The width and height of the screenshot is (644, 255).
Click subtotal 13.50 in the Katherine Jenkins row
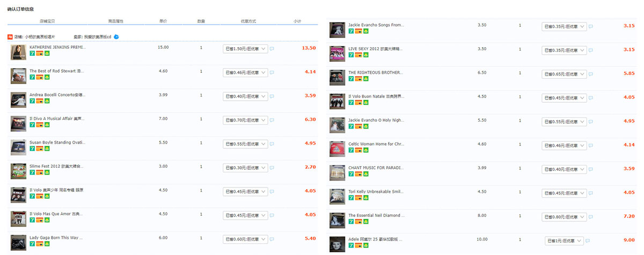tap(309, 48)
